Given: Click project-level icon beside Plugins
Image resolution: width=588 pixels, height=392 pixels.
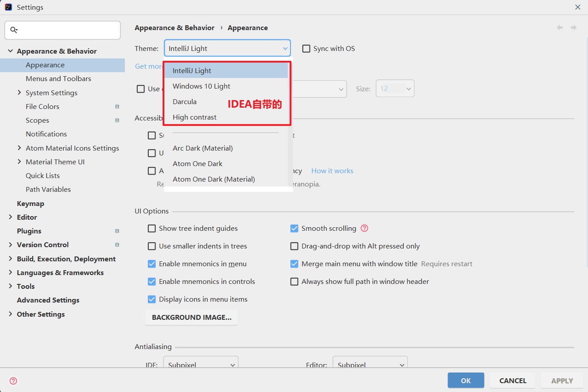Looking at the screenshot, I should 117,231.
